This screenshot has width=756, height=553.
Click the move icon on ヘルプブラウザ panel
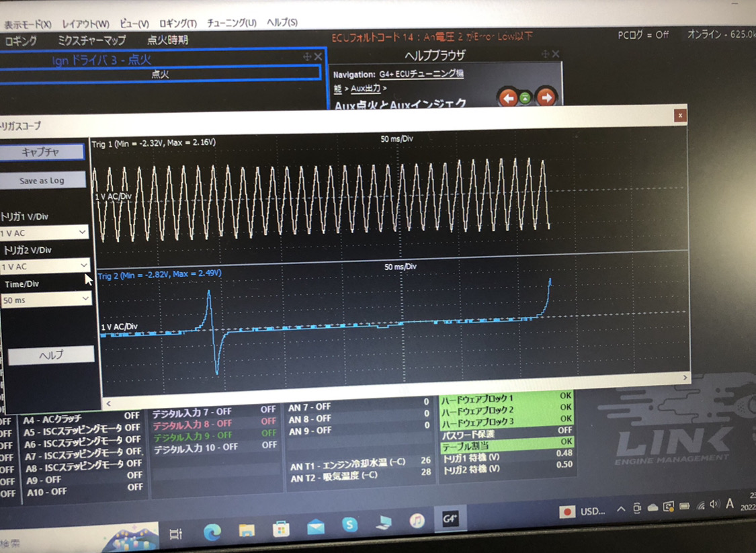545,54
